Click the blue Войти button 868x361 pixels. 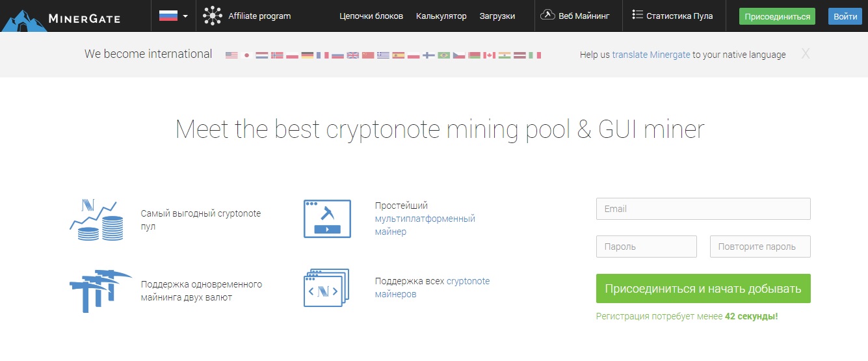point(845,16)
